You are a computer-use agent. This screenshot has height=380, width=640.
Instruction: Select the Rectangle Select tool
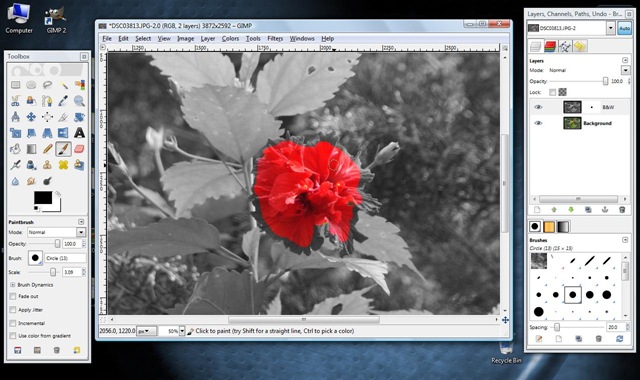click(16, 85)
